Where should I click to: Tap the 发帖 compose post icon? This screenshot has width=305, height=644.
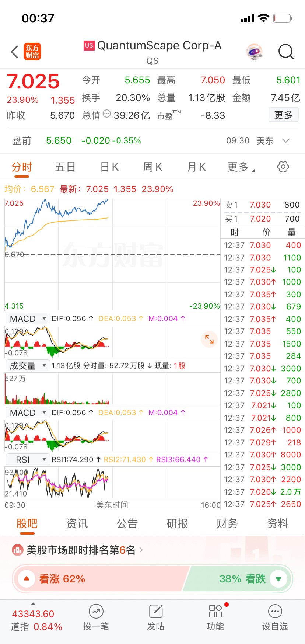pos(156,612)
